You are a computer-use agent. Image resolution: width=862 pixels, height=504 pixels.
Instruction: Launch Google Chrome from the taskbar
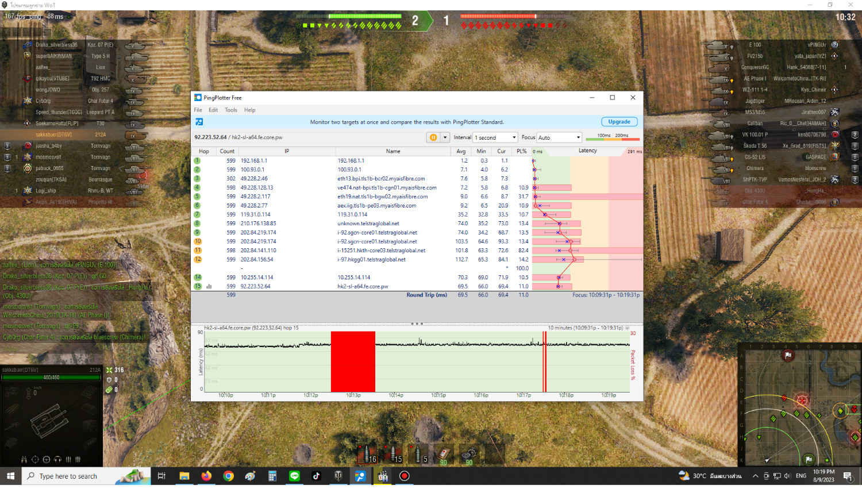tap(228, 476)
